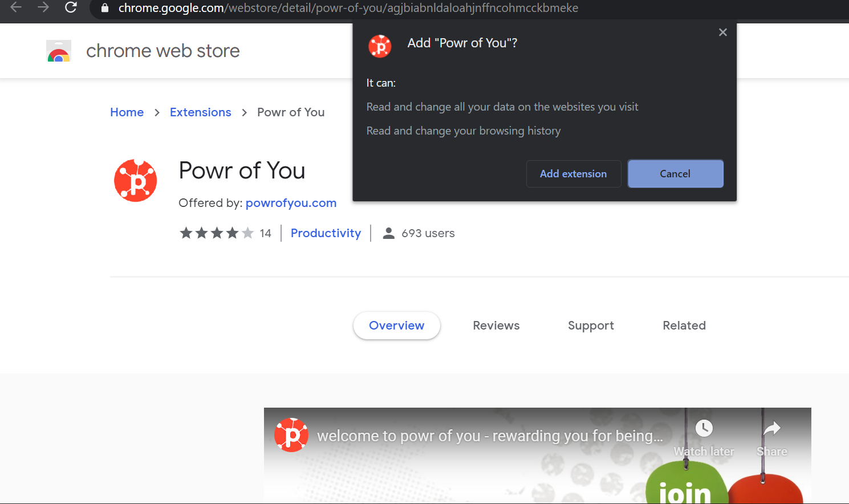Click the star rating icons
The height and width of the screenshot is (504, 849).
[217, 233]
